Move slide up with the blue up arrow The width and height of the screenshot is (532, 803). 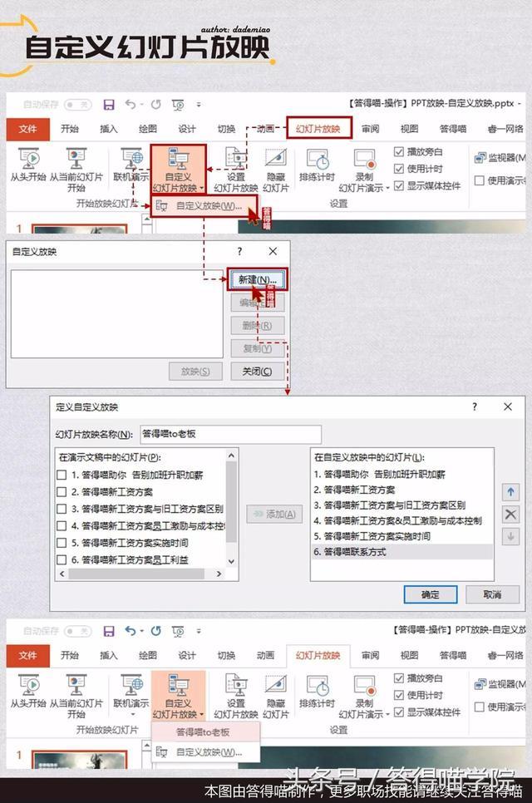pyautogui.click(x=510, y=492)
